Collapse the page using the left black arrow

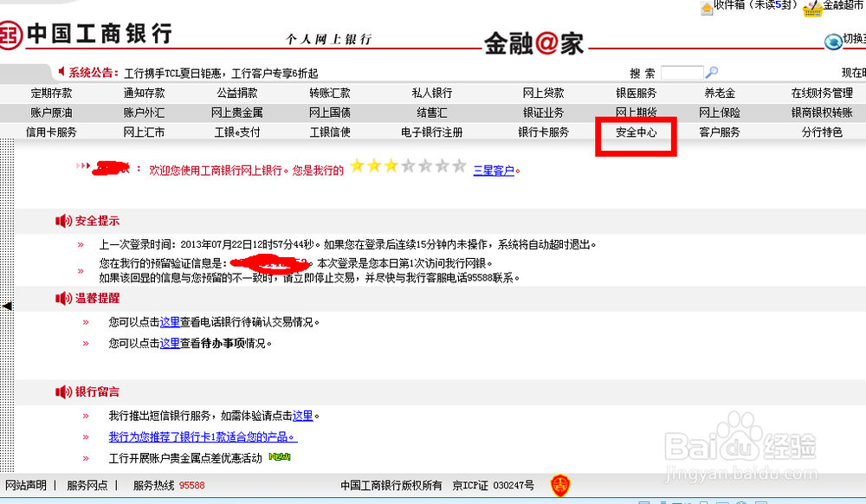coord(6,307)
